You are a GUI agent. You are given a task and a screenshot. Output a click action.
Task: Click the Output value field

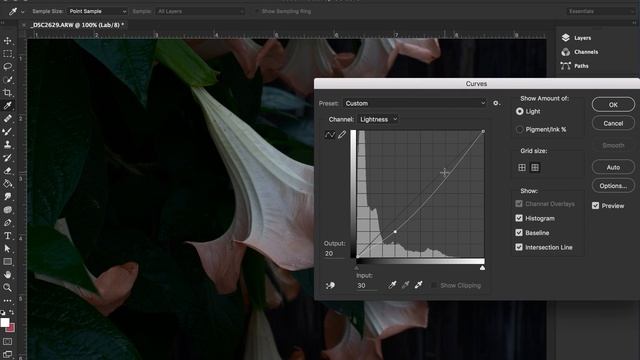[x=335, y=253]
